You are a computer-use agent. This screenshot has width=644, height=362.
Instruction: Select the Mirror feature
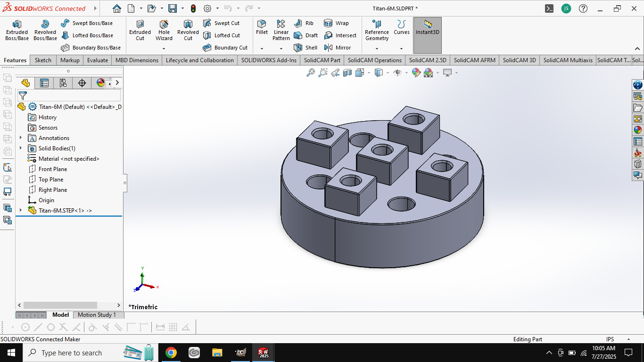click(337, 48)
